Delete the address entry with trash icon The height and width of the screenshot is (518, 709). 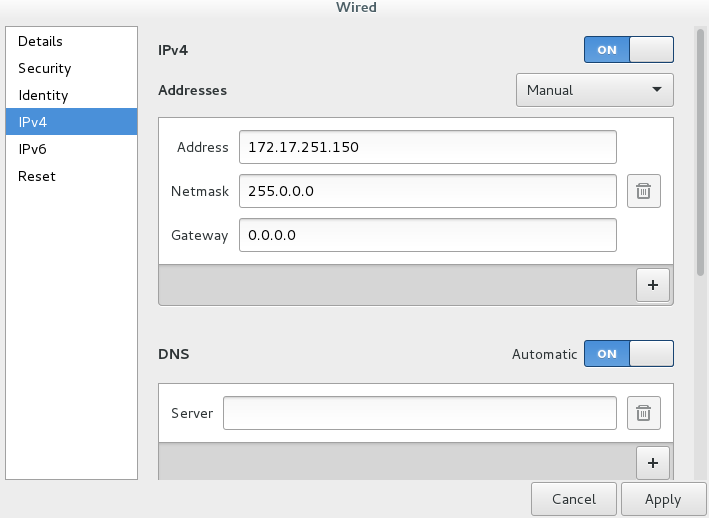point(643,191)
